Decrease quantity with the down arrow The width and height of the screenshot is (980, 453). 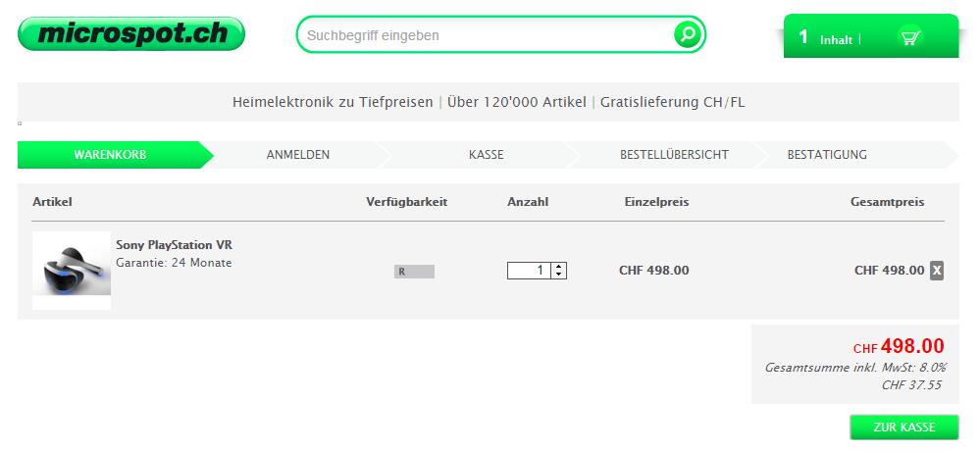(x=558, y=275)
